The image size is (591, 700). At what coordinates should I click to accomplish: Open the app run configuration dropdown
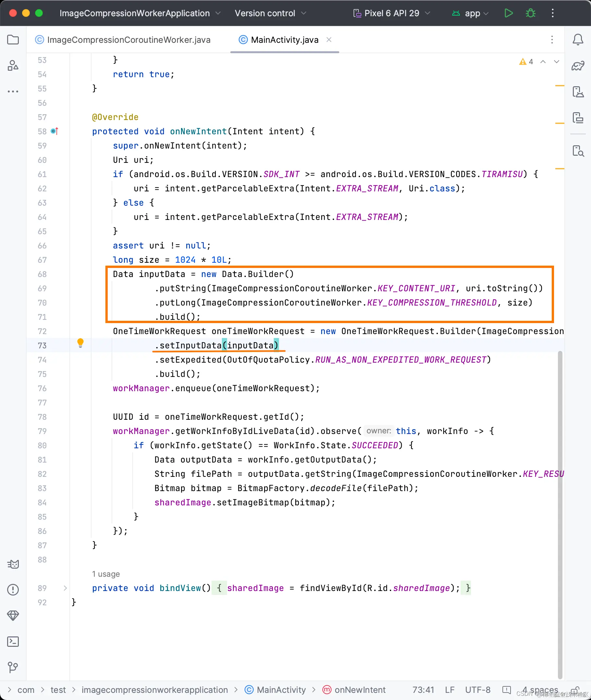pyautogui.click(x=470, y=13)
